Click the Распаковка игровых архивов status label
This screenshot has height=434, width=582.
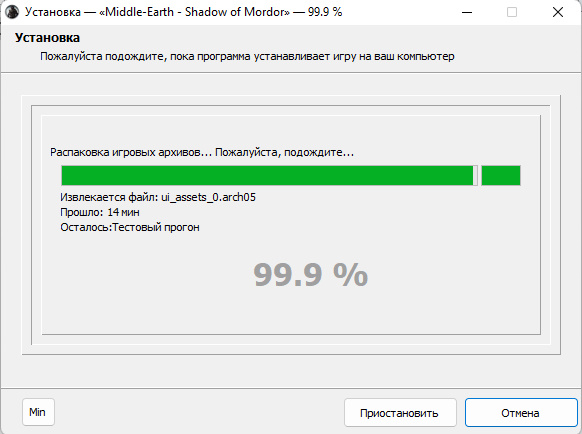[202, 152]
